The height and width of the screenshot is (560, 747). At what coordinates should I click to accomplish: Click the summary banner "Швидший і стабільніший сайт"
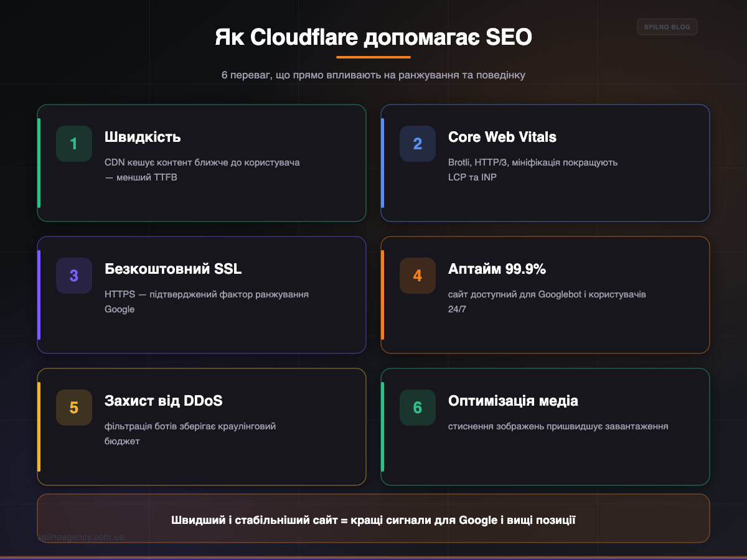(374, 520)
